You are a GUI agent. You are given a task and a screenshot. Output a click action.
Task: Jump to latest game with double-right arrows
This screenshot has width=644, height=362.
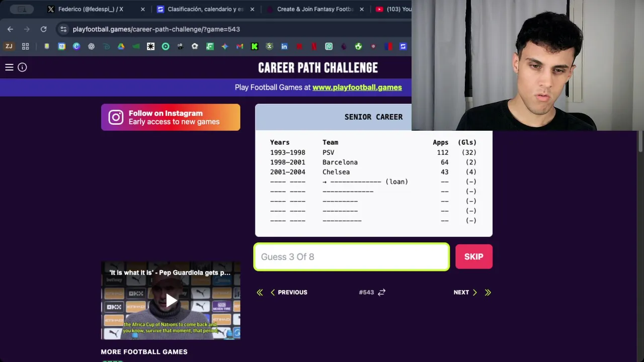coord(488,292)
